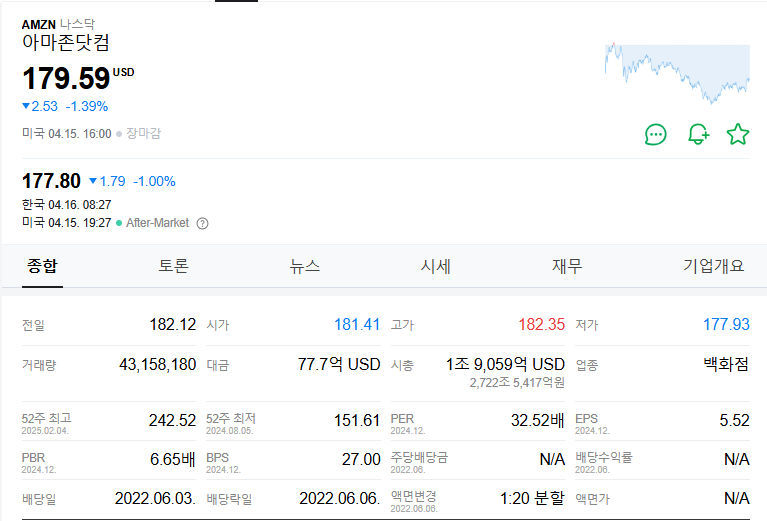
Task: Click the dividend date 2022.06.03.
Action: (x=155, y=498)
